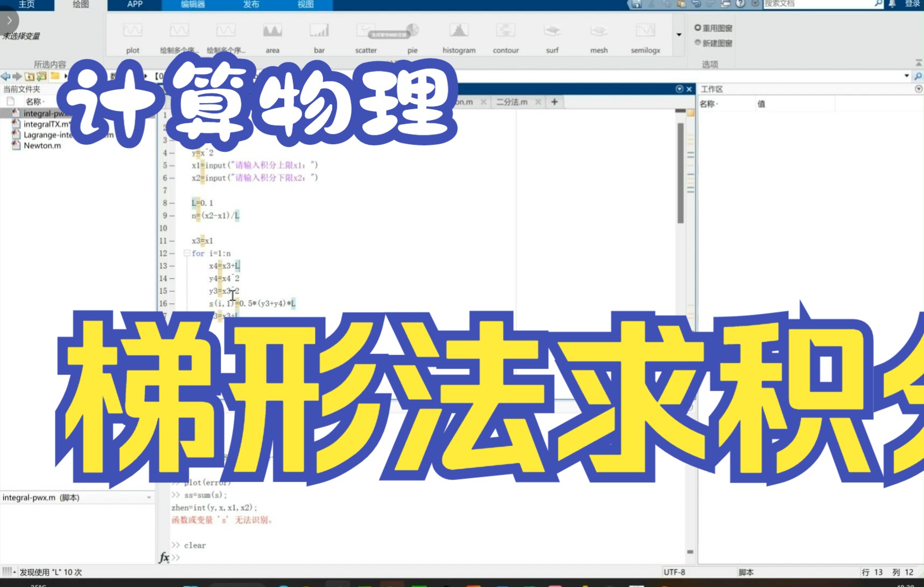924x587 pixels.
Task: Close the editor panel with the X
Action: pyautogui.click(x=689, y=89)
